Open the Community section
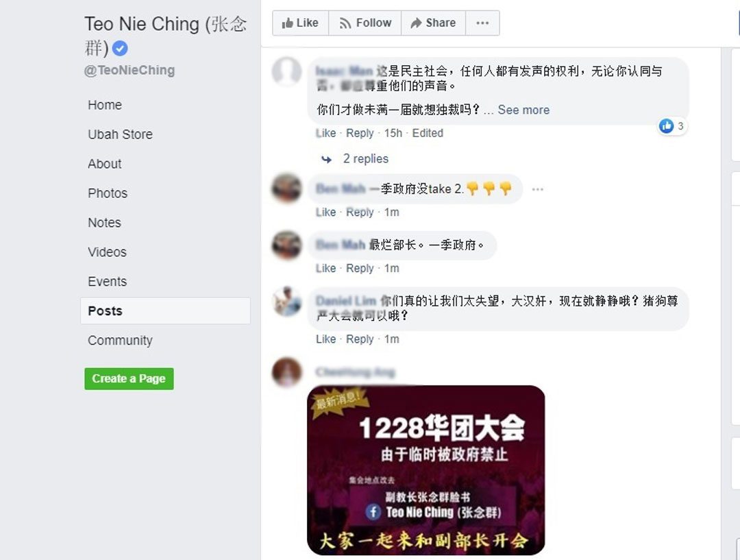 [x=121, y=341]
